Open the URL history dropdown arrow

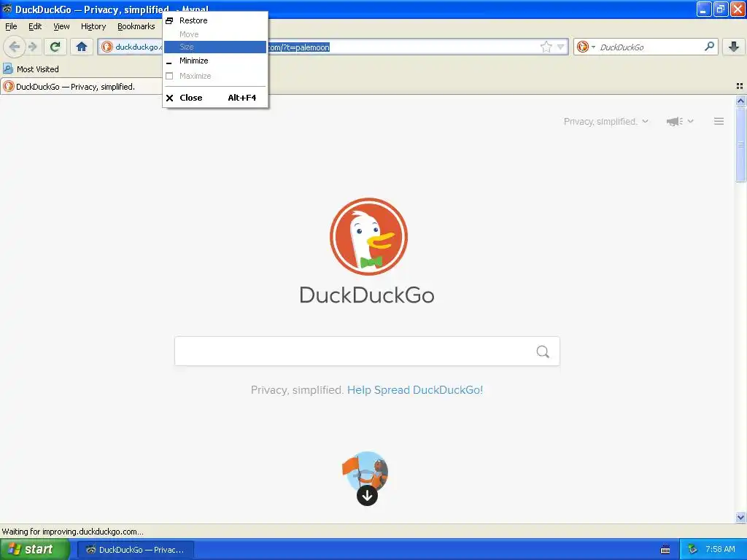click(x=561, y=47)
